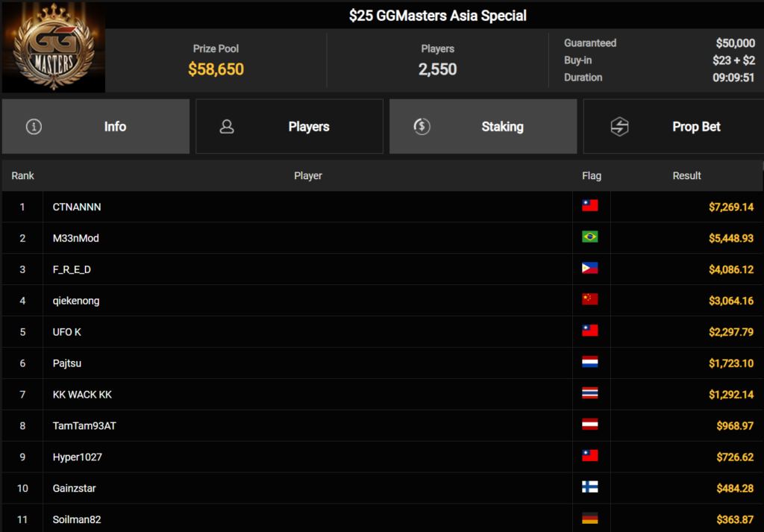Click the Brazil flag next to M33nMod
This screenshot has width=764, height=532.
point(589,237)
